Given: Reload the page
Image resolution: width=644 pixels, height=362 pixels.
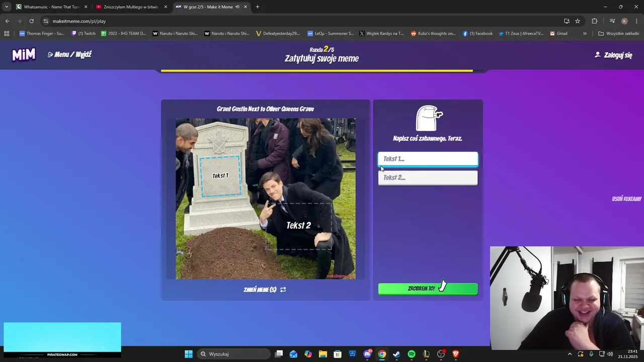Looking at the screenshot, I should (x=31, y=21).
